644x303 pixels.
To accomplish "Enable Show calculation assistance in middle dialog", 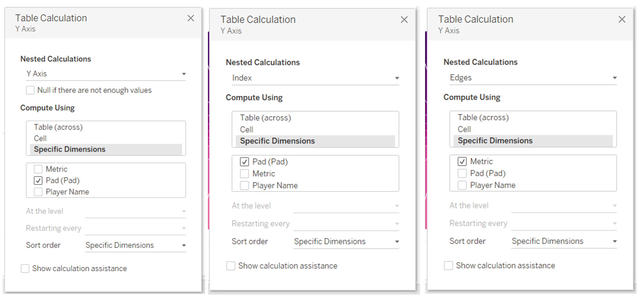I will (x=231, y=266).
